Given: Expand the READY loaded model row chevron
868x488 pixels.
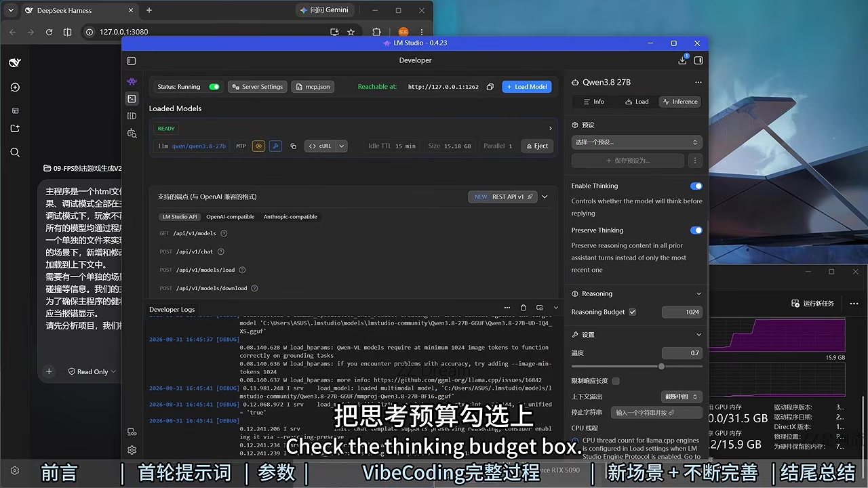Looking at the screenshot, I should (550, 128).
